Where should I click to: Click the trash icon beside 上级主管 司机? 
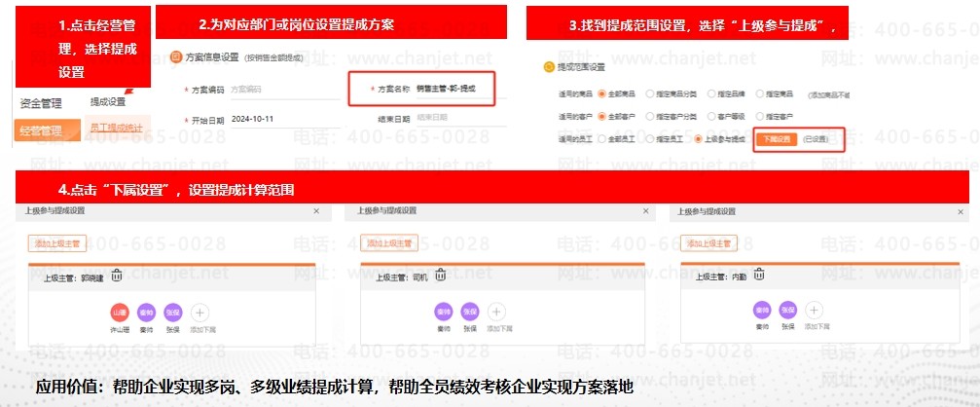coord(440,276)
